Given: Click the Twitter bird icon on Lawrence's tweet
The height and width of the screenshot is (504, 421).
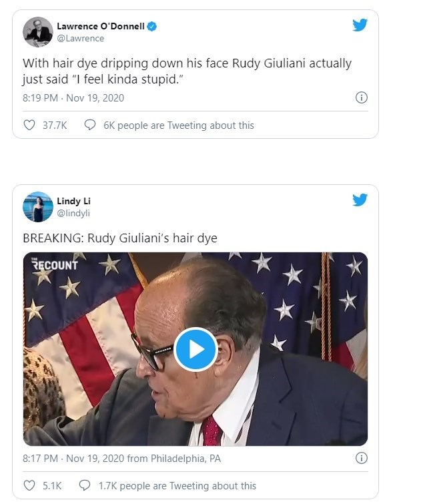Looking at the screenshot, I should pyautogui.click(x=360, y=25).
